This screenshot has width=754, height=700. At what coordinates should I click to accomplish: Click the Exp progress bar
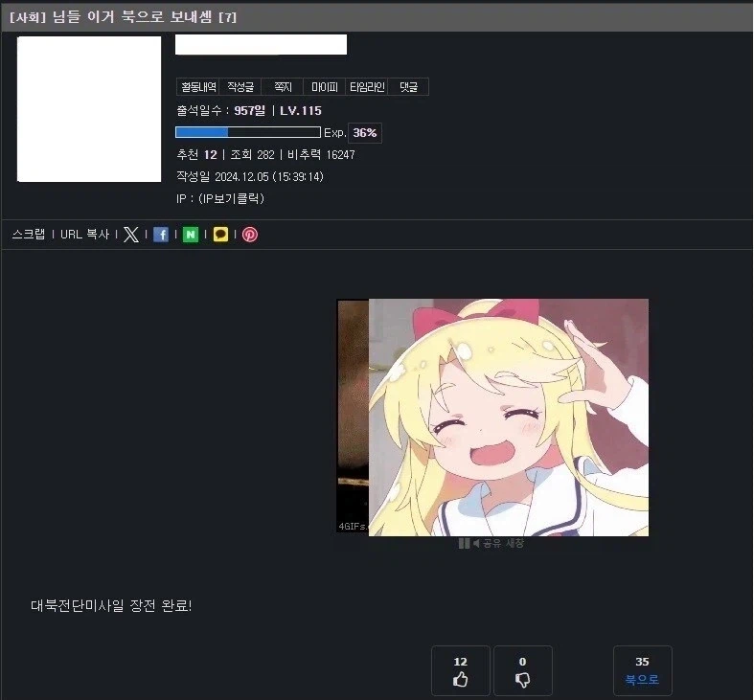[x=248, y=132]
